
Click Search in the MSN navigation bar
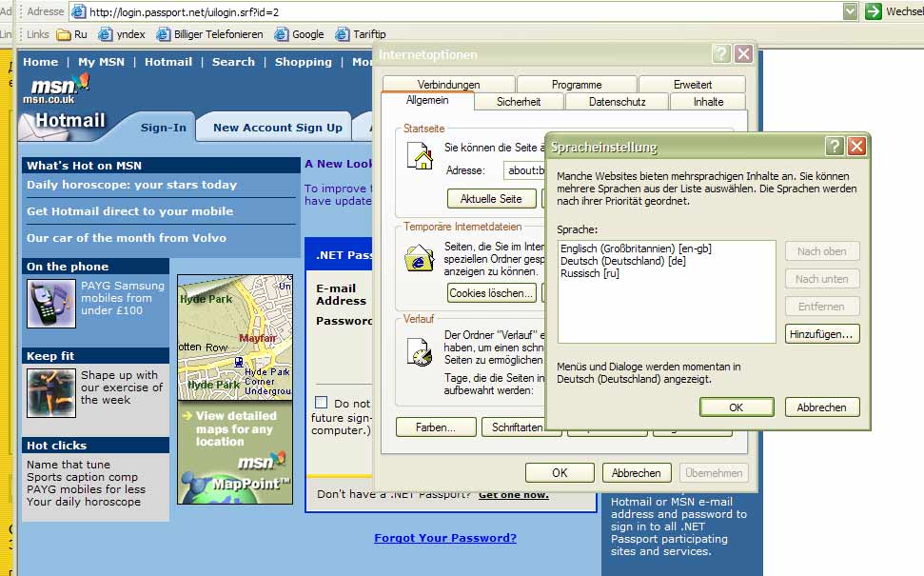coord(233,61)
